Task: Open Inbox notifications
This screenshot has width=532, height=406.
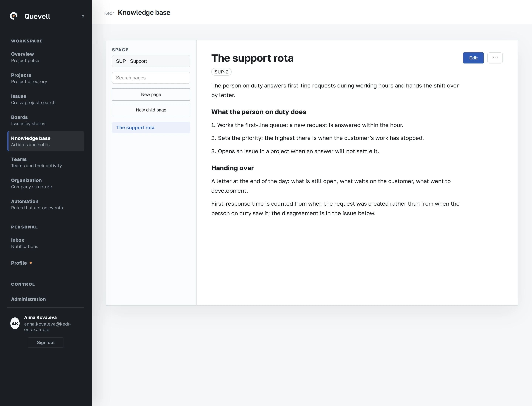Action: click(x=46, y=243)
